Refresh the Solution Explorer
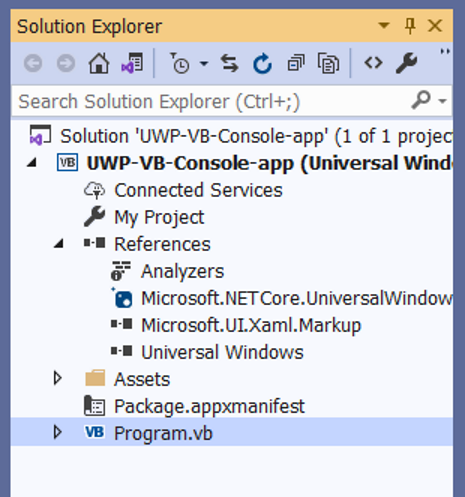 click(x=262, y=63)
